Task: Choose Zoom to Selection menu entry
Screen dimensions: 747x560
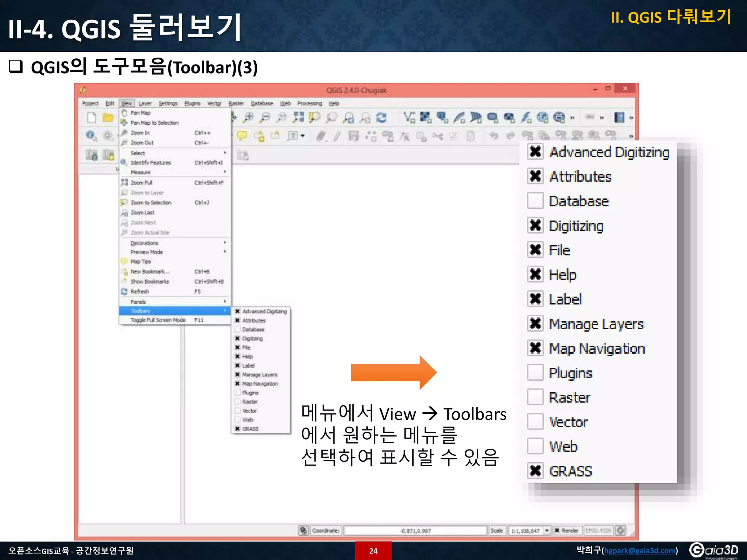Action: pos(175,203)
